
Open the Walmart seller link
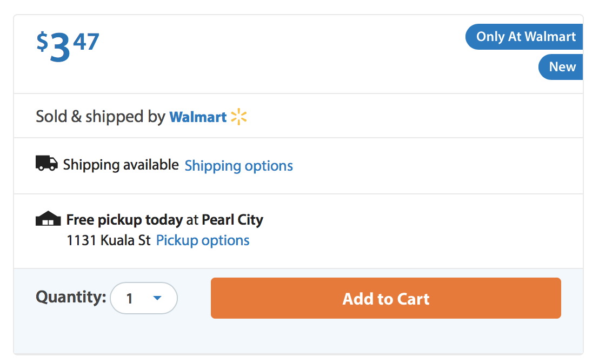point(198,117)
